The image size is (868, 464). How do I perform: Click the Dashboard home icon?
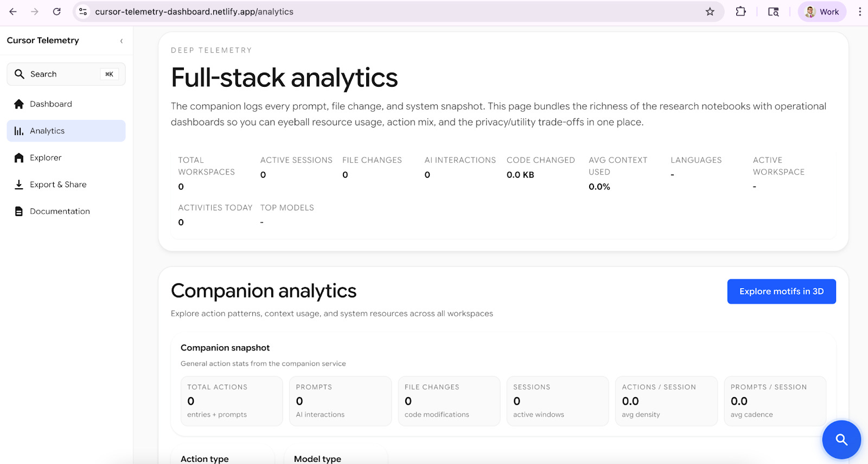[19, 104]
